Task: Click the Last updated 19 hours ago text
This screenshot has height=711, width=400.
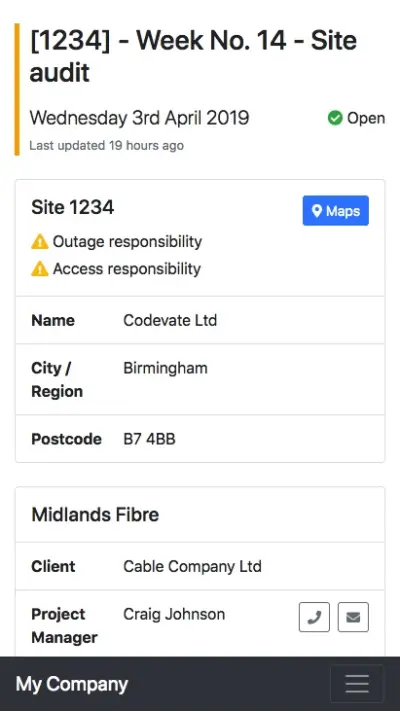Action: [x=107, y=146]
